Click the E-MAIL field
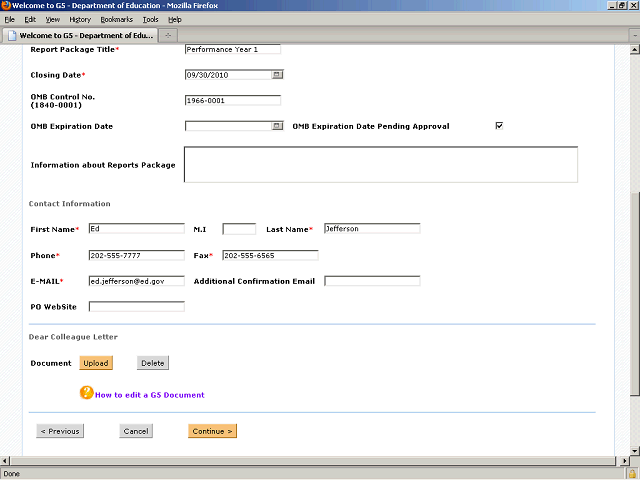 pos(137,281)
